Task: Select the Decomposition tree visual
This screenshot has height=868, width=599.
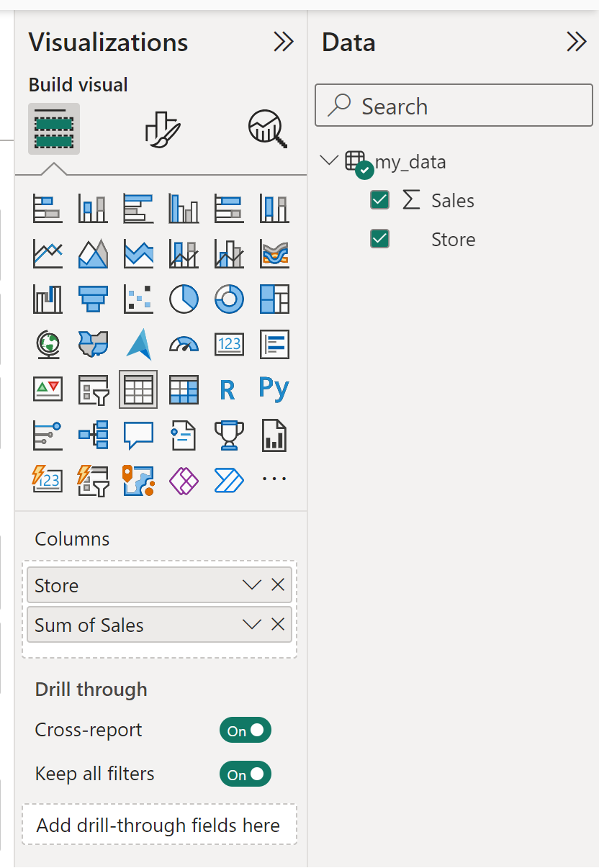Action: pyautogui.click(x=93, y=435)
